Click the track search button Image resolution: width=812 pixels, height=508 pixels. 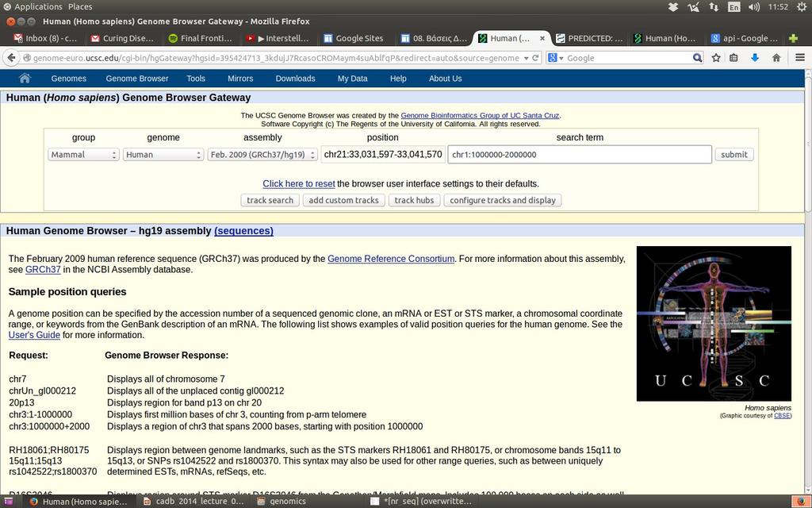point(270,200)
